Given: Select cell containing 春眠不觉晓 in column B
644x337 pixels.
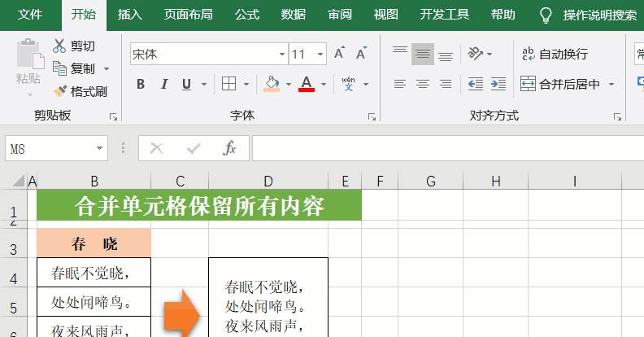Looking at the screenshot, I should [94, 273].
